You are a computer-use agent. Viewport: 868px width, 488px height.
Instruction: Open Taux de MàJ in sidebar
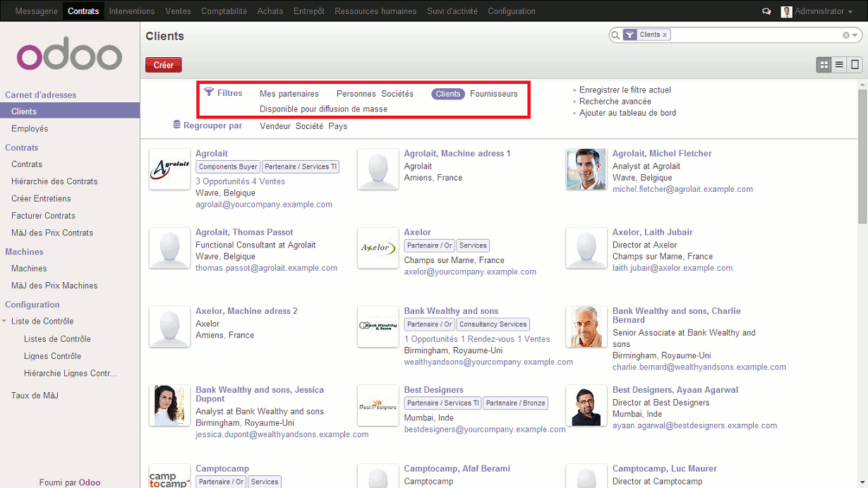35,396
